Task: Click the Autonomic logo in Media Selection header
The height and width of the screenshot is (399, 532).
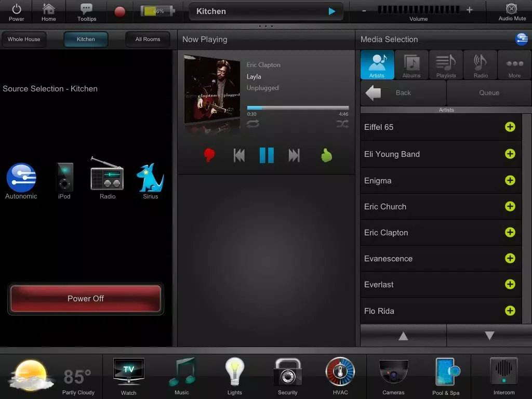Action: point(522,39)
